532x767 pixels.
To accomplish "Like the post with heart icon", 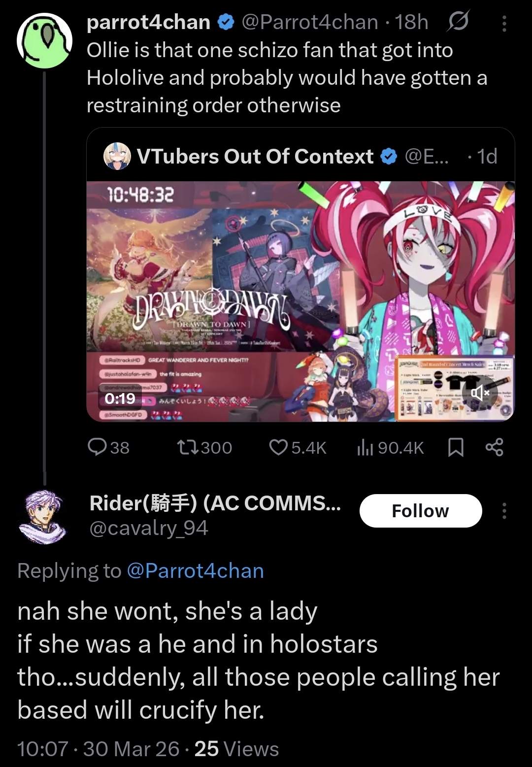I will pyautogui.click(x=278, y=447).
